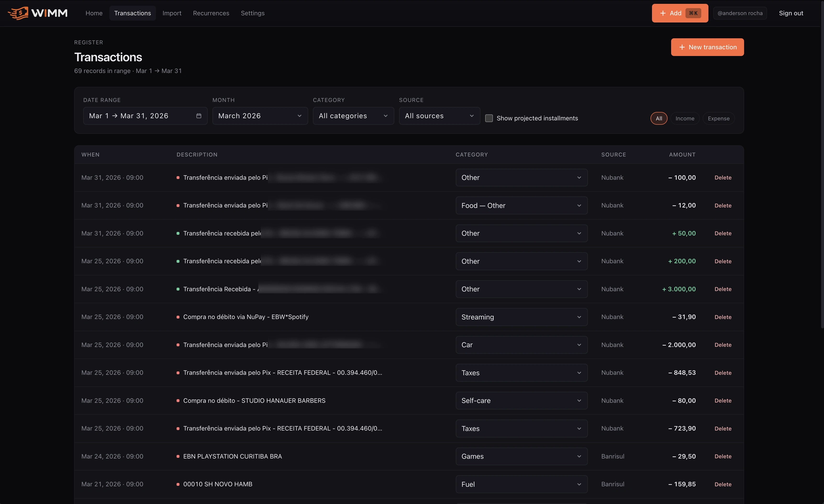Click the red dot beside Spotify purchase

click(x=178, y=317)
